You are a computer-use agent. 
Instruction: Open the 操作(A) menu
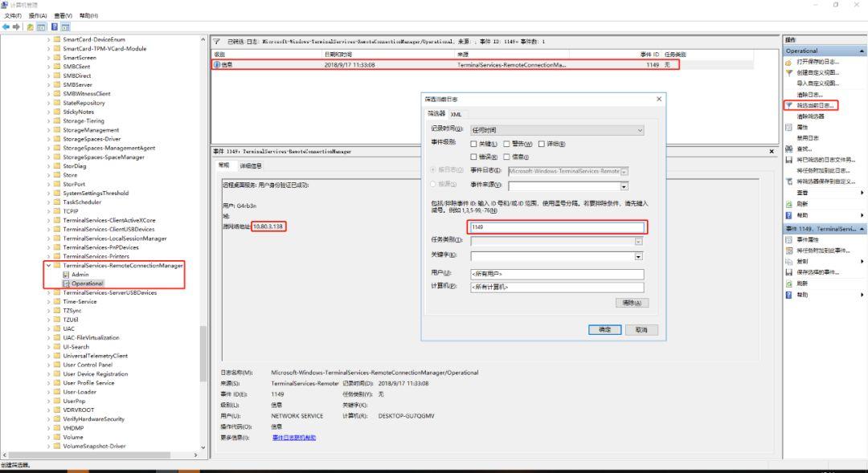(38, 15)
